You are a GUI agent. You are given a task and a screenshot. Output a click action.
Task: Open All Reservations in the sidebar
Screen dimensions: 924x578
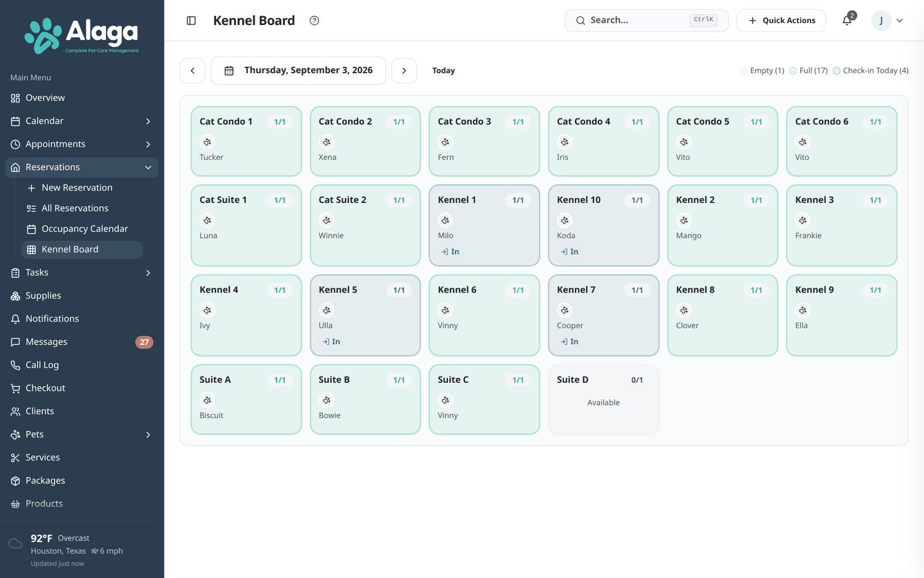click(x=82, y=209)
